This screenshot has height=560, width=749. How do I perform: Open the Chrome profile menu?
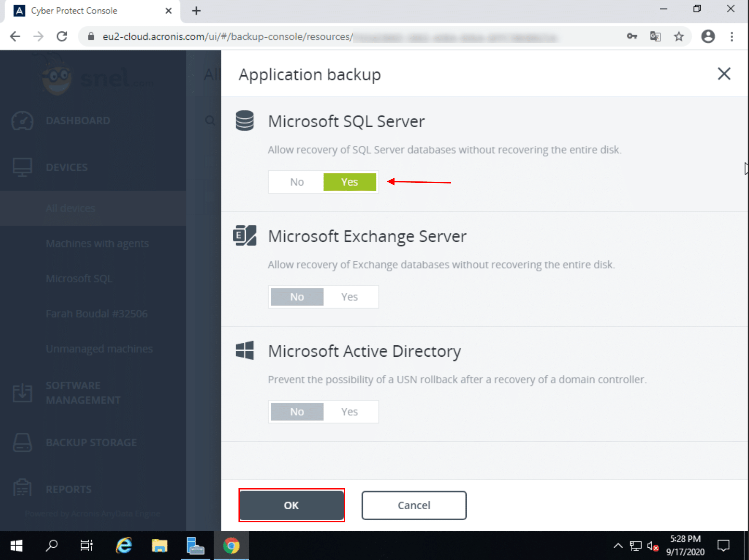click(x=708, y=36)
